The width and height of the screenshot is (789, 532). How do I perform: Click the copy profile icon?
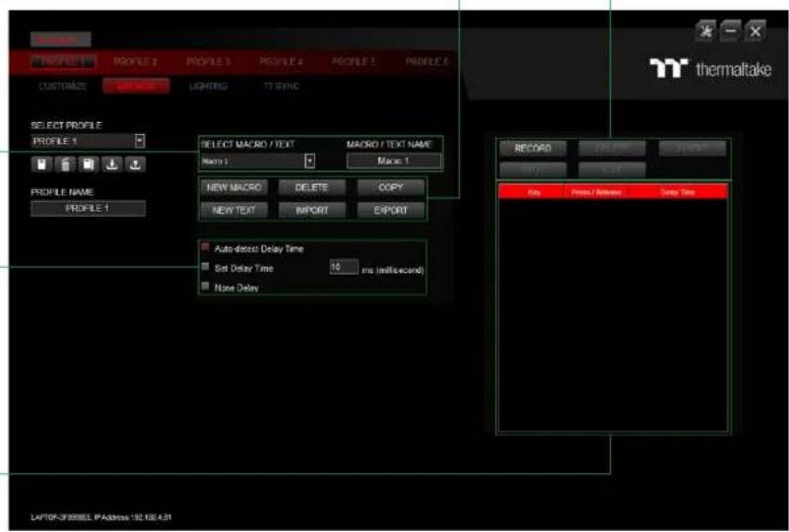click(x=88, y=165)
